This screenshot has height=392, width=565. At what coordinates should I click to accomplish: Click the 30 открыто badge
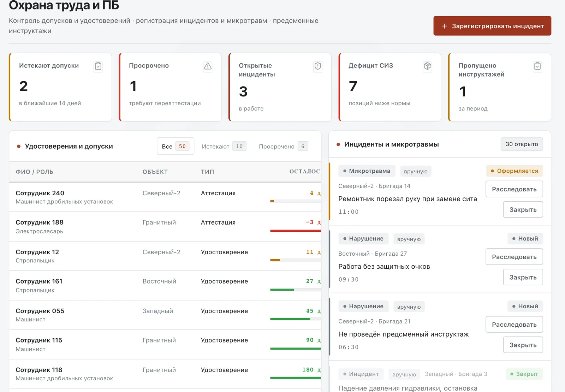(522, 144)
